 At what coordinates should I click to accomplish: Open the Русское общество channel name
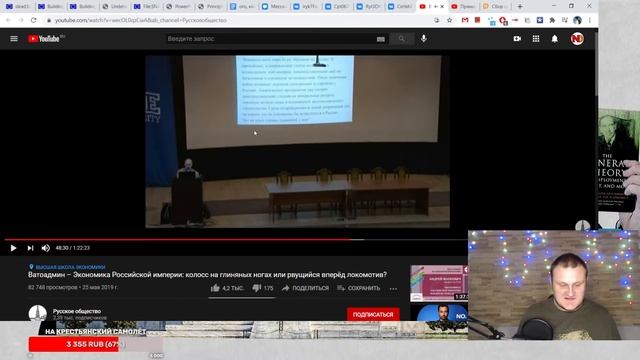click(x=77, y=311)
